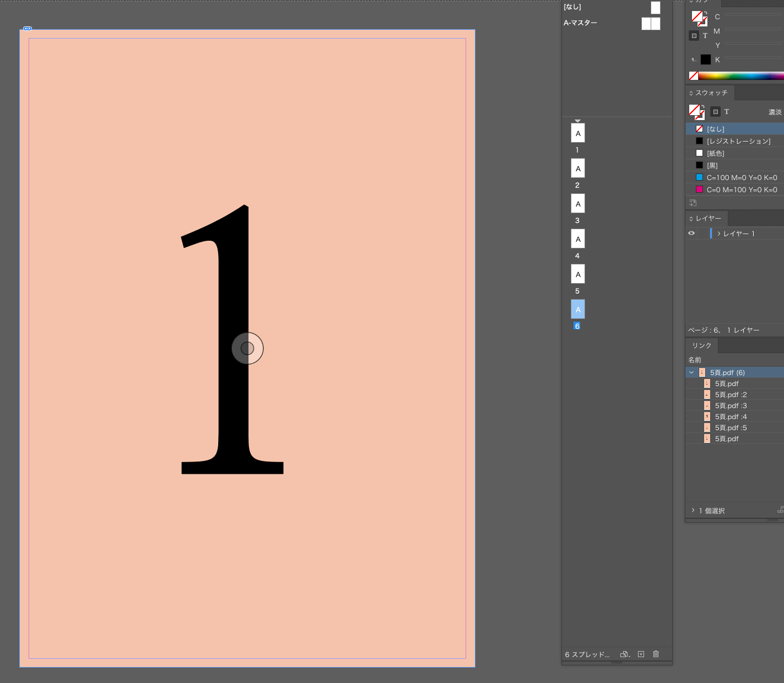Image resolution: width=784 pixels, height=683 pixels.
Task: Click the relink chain icon in Links panel
Action: click(781, 511)
